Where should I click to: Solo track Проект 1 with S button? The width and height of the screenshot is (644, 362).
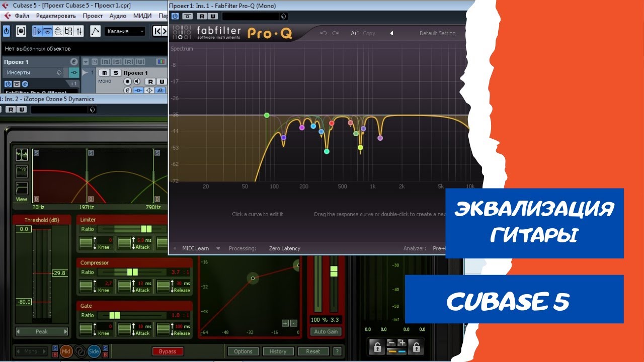point(115,73)
